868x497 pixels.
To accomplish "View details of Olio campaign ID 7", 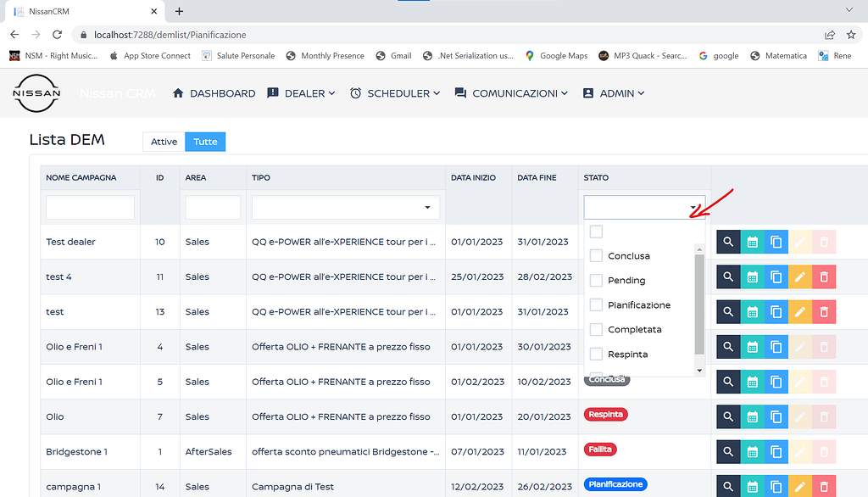I will (x=728, y=416).
